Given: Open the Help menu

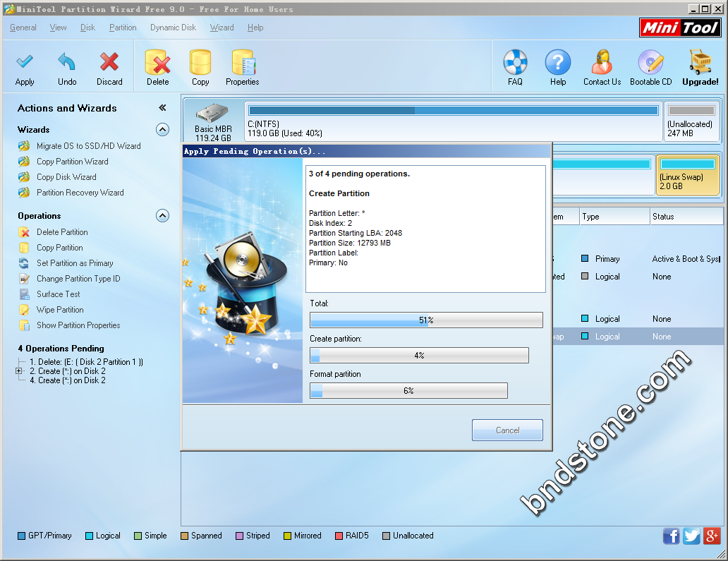Looking at the screenshot, I should click(x=255, y=28).
